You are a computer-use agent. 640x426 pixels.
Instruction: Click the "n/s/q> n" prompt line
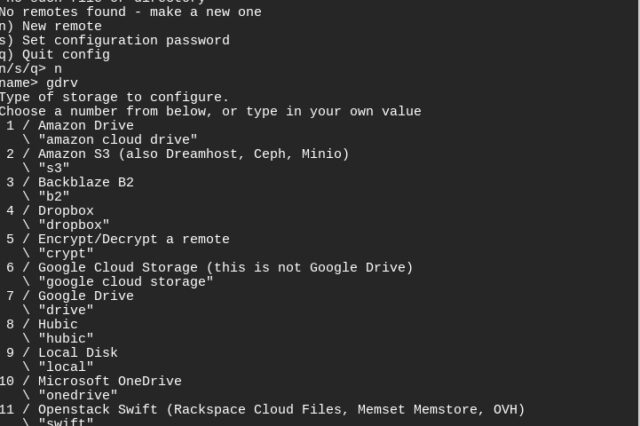(30, 68)
